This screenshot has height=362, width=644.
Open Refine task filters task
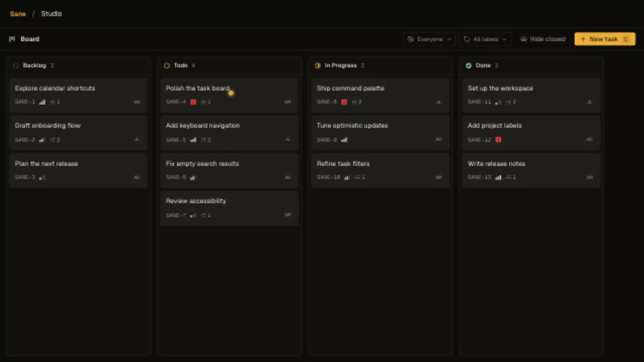pos(380,170)
